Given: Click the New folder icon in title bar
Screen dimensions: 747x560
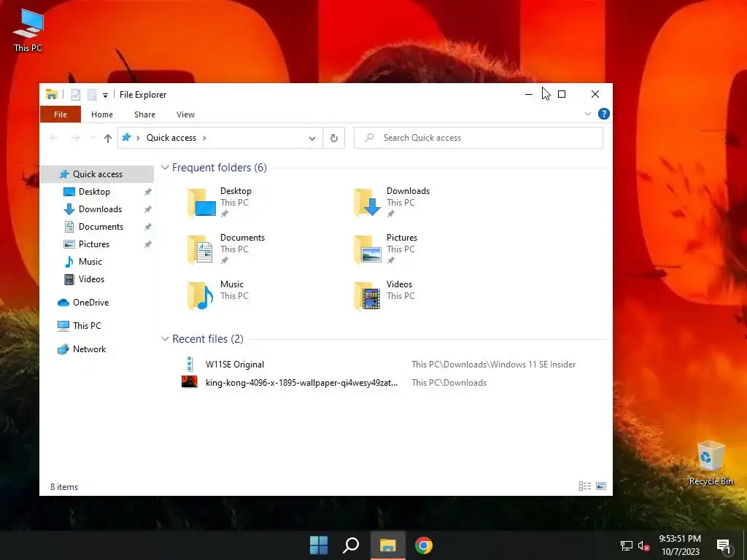Looking at the screenshot, I should coord(91,95).
